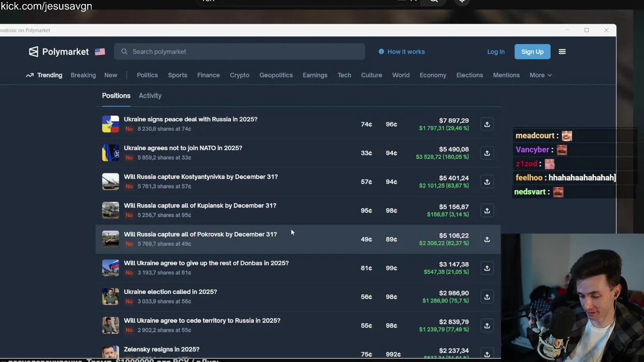
Task: Share the Zelensky resigns position
Action: (487, 354)
